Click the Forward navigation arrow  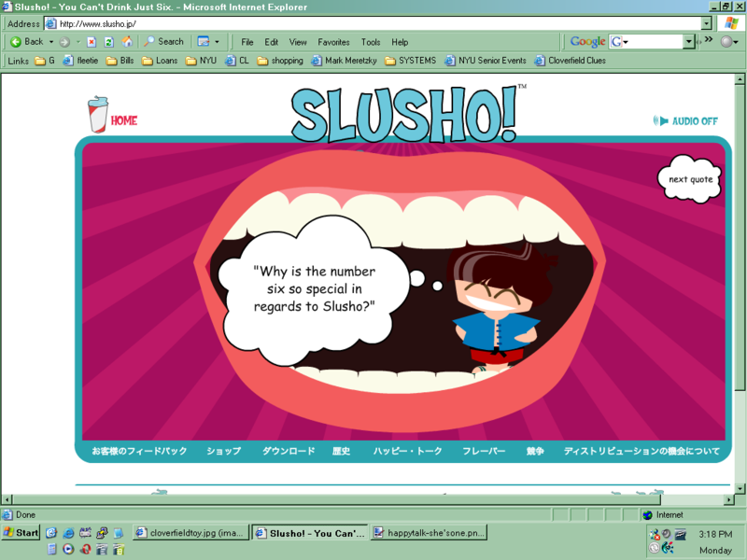tap(64, 42)
